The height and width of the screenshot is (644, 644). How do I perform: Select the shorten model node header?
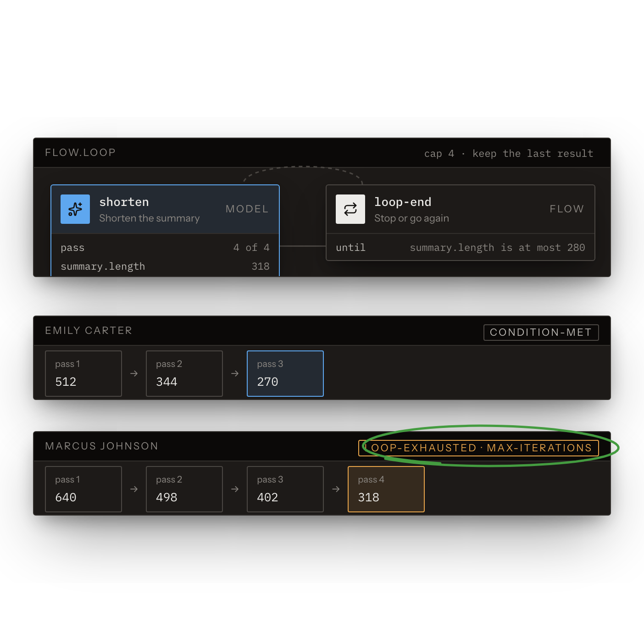pyautogui.click(x=165, y=209)
